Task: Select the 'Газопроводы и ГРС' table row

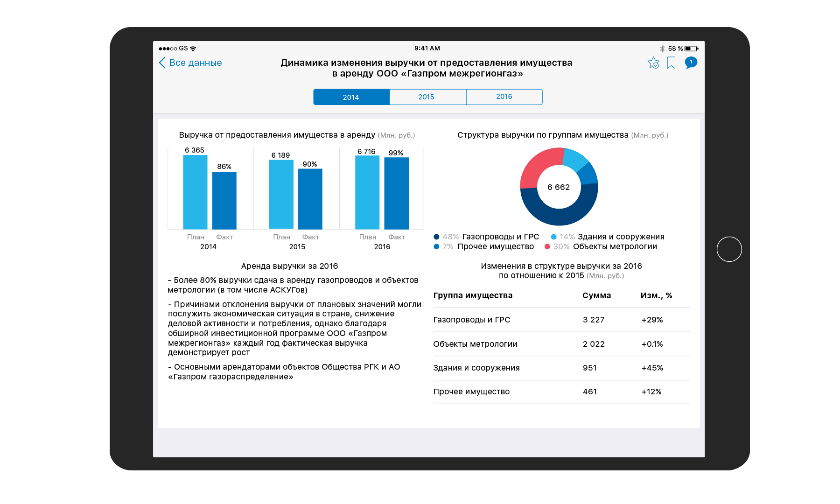Action: pos(561,320)
